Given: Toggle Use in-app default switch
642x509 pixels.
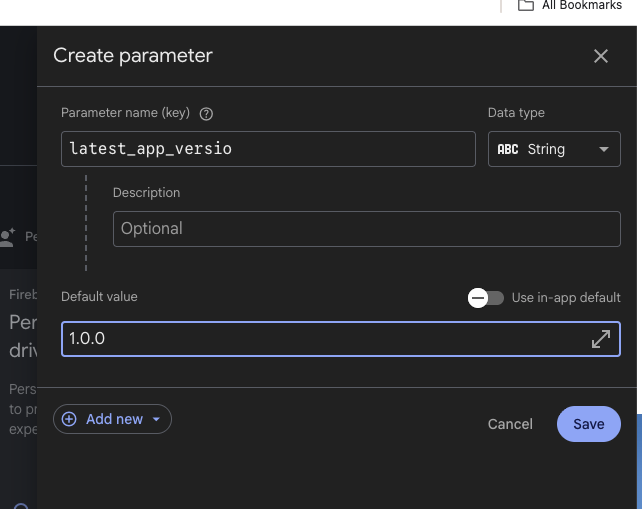Looking at the screenshot, I should tap(486, 298).
